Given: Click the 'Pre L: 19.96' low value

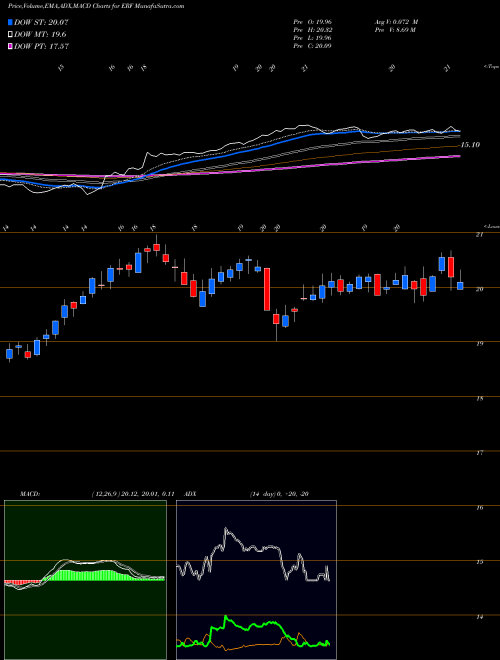Looking at the screenshot, I should [312, 38].
